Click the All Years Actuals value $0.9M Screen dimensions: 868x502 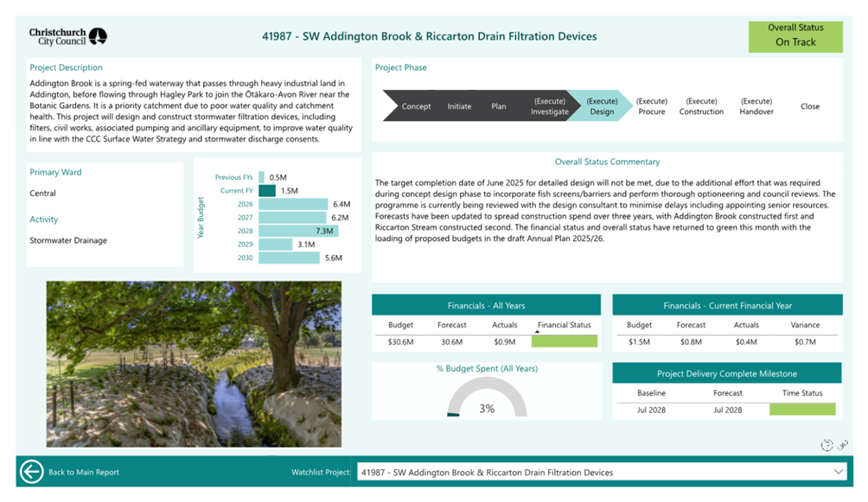(504, 342)
